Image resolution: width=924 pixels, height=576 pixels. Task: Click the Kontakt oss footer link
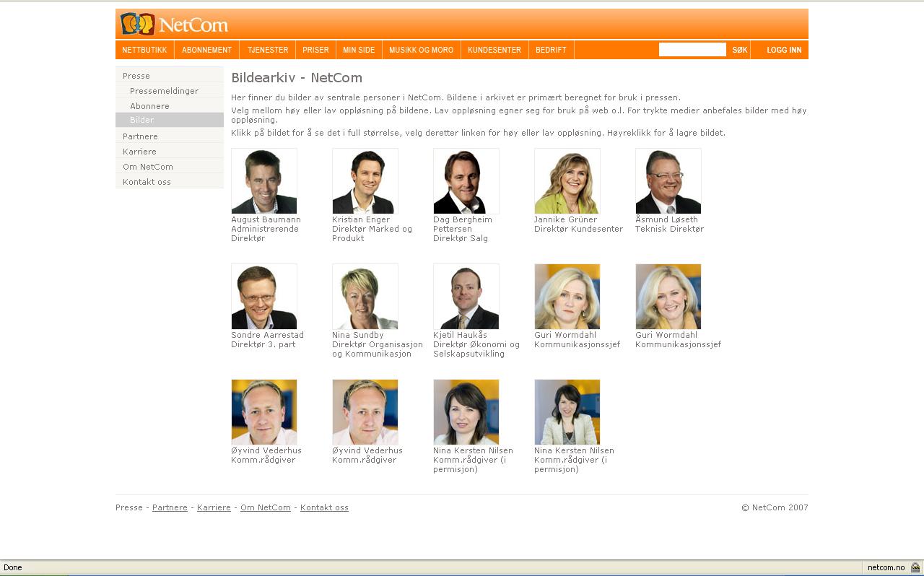pos(324,507)
